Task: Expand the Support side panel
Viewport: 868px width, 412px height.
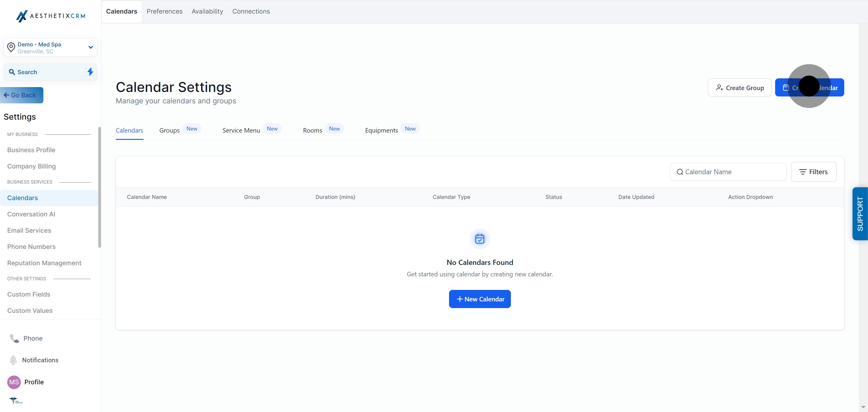Action: tap(860, 214)
